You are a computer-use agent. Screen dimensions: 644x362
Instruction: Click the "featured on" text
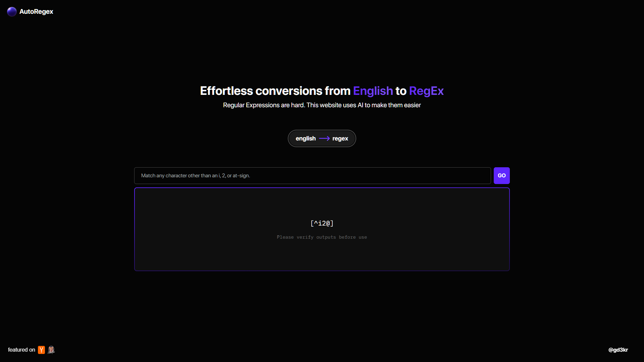(x=21, y=350)
